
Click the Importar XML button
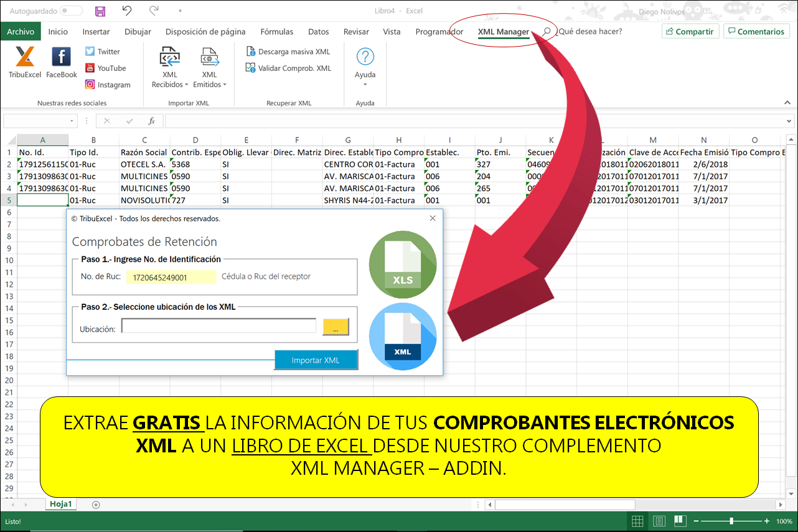(316, 360)
